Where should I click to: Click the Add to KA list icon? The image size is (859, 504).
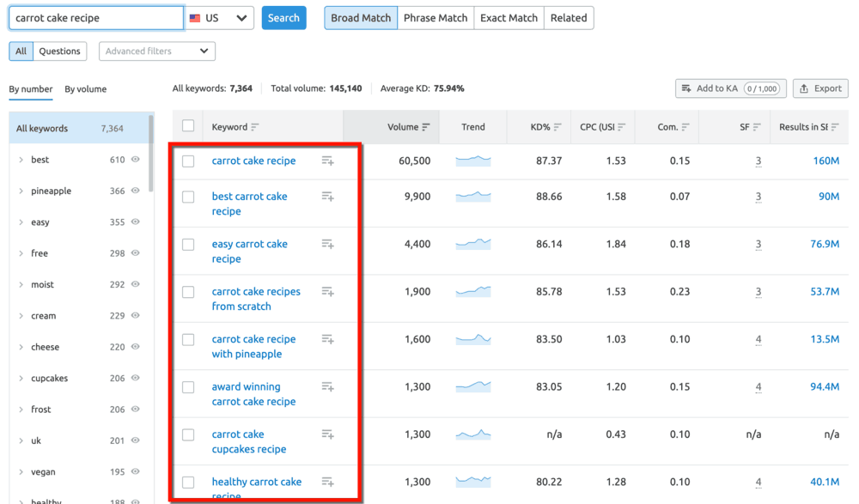(687, 88)
